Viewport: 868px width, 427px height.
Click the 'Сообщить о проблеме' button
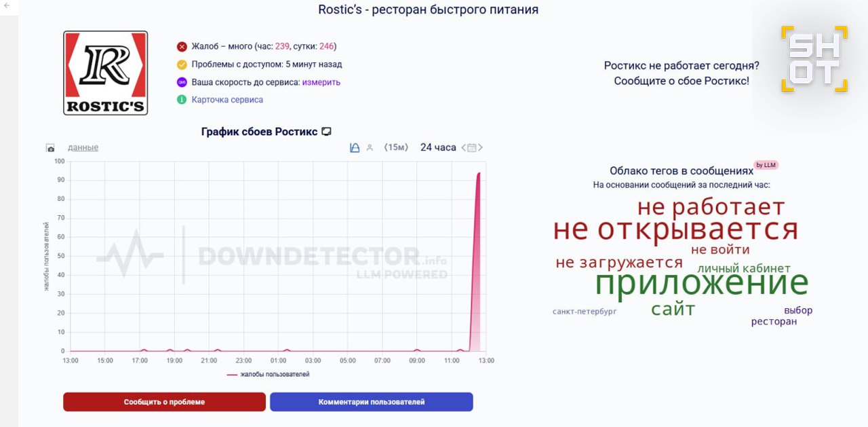point(164,402)
